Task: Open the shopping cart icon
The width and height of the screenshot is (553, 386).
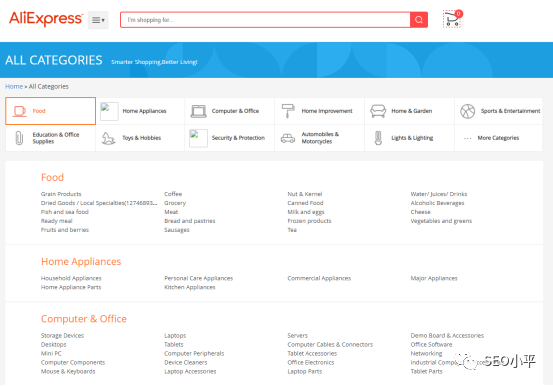Action: click(x=452, y=19)
